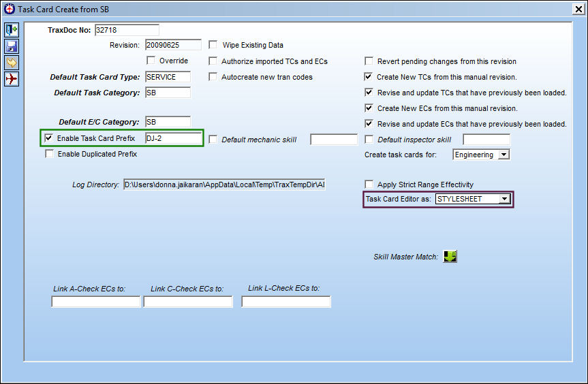Click the Default E/C Category field
The image size is (588, 384).
pos(168,122)
